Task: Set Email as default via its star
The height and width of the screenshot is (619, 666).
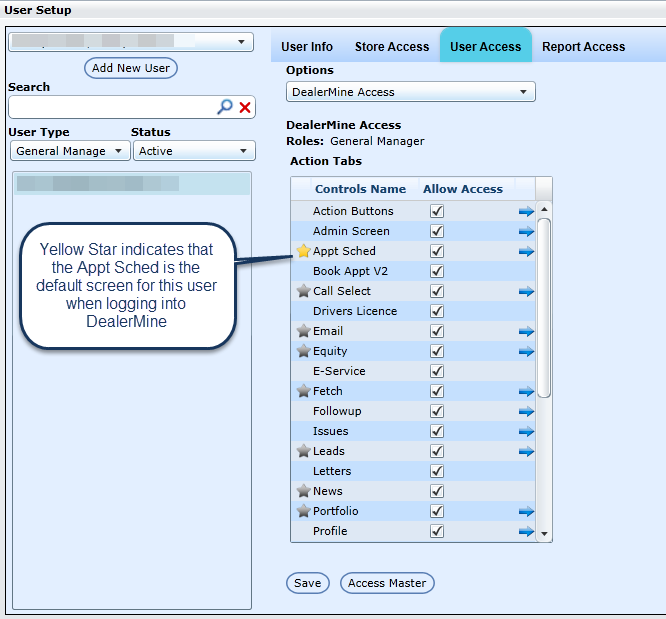Action: coord(303,331)
